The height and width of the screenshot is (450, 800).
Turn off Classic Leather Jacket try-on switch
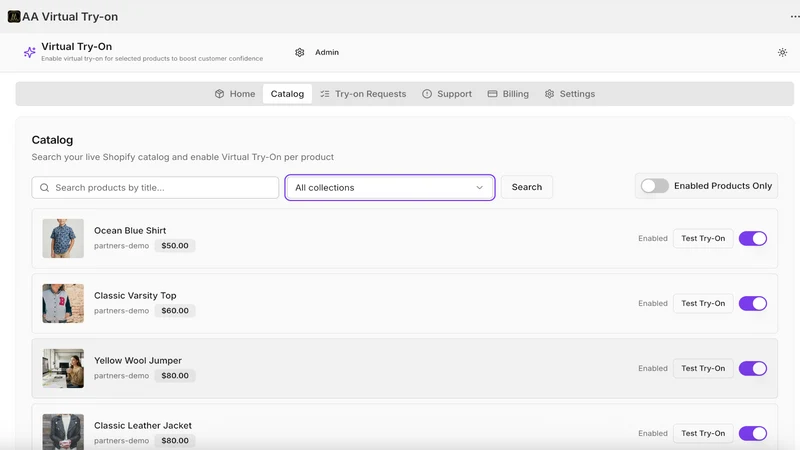pos(753,433)
